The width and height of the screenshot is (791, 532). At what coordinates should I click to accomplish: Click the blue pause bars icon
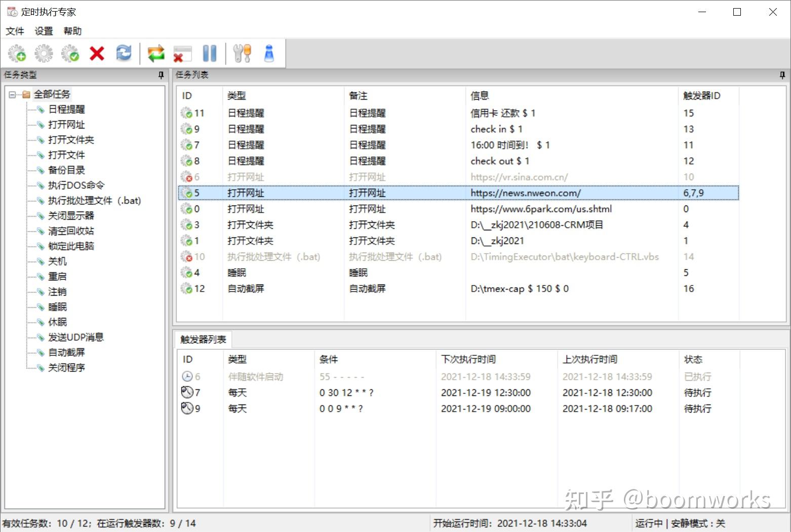point(209,53)
